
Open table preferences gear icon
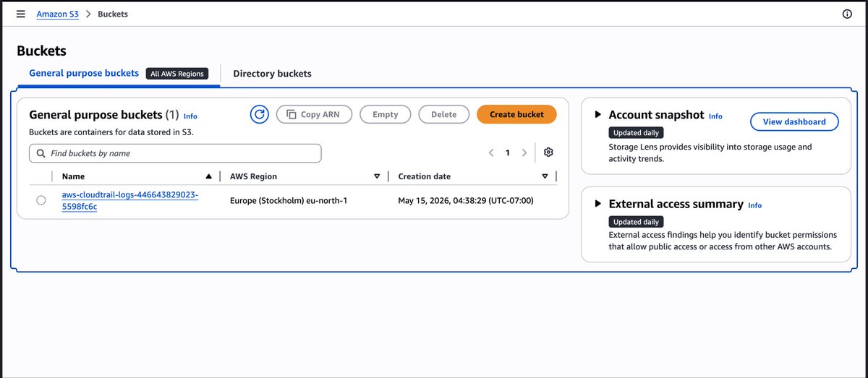(x=548, y=153)
